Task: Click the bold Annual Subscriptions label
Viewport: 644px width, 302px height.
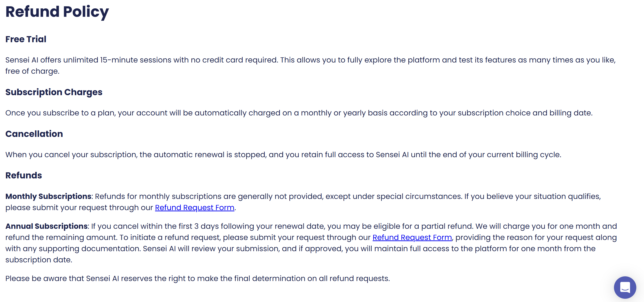Action: coord(47,226)
